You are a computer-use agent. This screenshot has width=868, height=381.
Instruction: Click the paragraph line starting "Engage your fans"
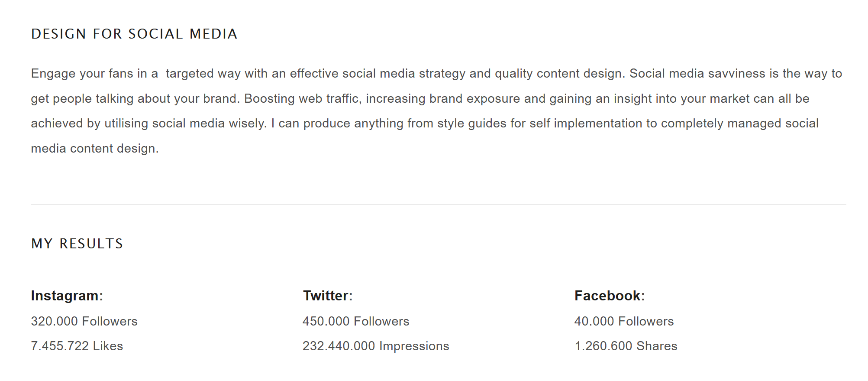point(436,74)
